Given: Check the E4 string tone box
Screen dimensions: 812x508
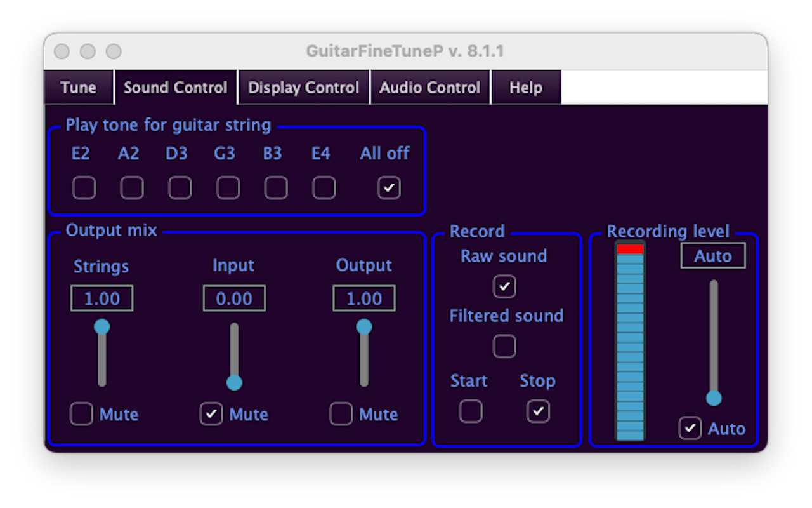Looking at the screenshot, I should [324, 188].
